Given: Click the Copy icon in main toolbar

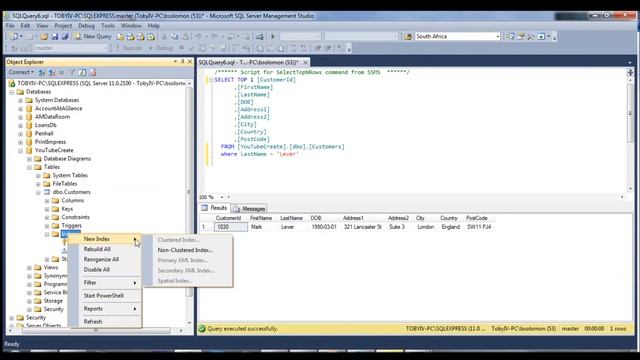Looking at the screenshot, I should [x=175, y=37].
